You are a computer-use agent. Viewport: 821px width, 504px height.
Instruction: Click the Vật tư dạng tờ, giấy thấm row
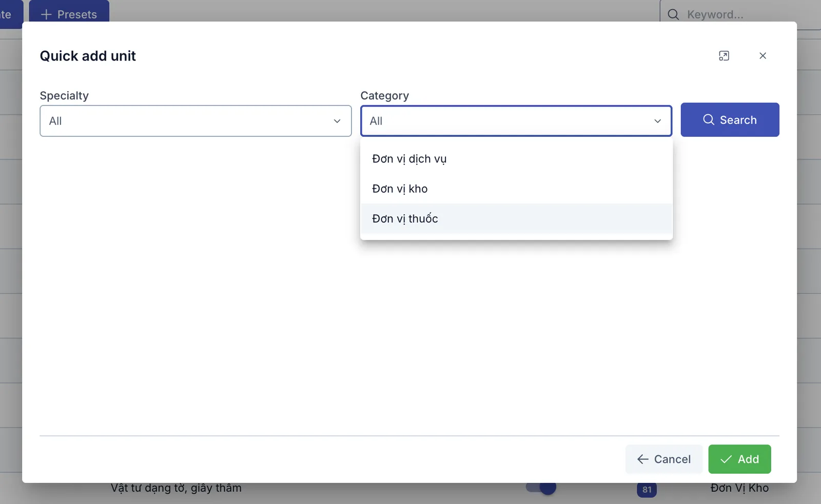[176, 488]
